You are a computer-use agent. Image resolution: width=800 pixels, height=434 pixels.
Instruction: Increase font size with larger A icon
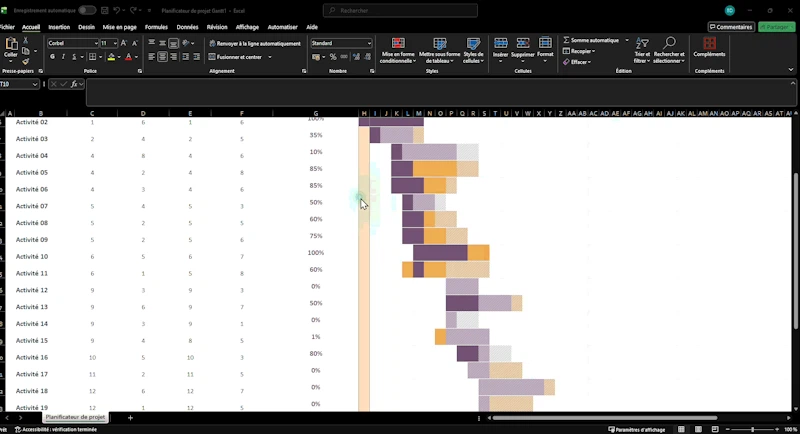pyautogui.click(x=124, y=43)
